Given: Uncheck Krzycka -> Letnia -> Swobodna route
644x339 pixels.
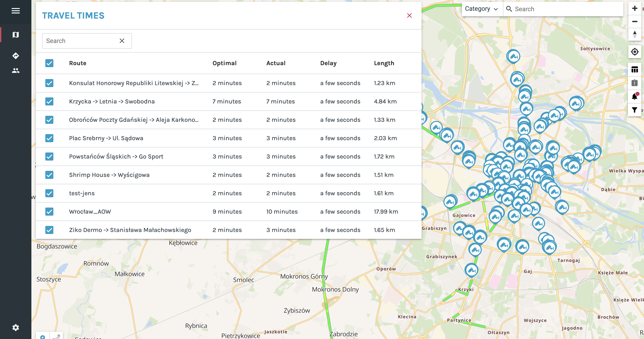Looking at the screenshot, I should tap(49, 101).
